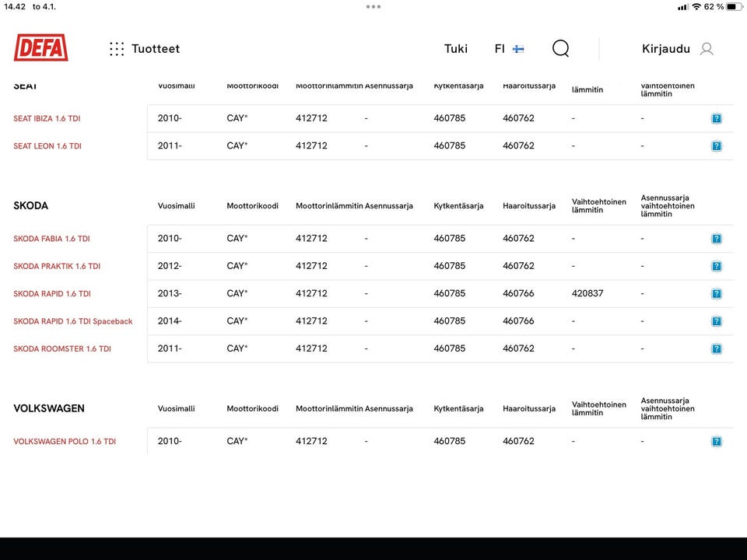
Task: Open SEAT IBIZA 1.6 TDI link
Action: tap(47, 118)
